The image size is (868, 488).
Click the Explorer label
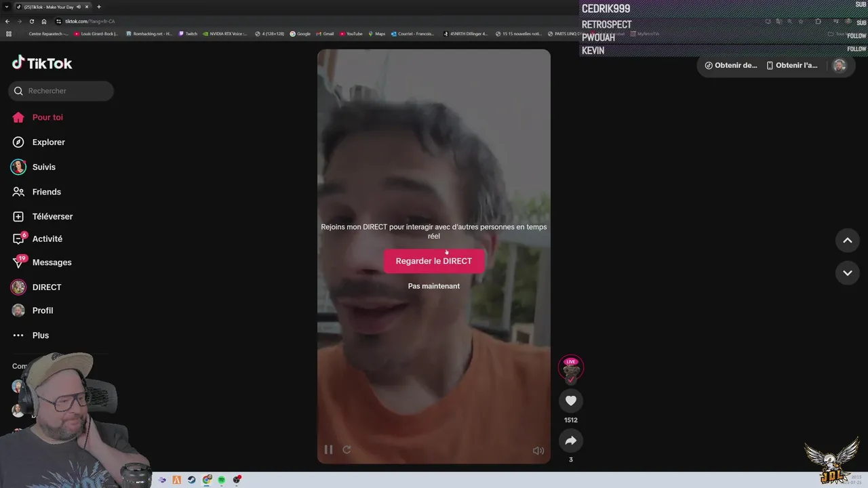click(x=49, y=142)
